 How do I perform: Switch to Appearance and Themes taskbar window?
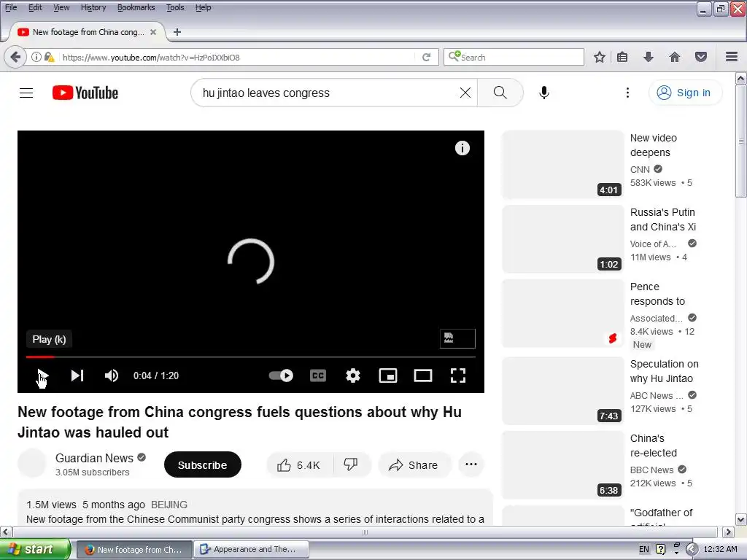coord(251,550)
